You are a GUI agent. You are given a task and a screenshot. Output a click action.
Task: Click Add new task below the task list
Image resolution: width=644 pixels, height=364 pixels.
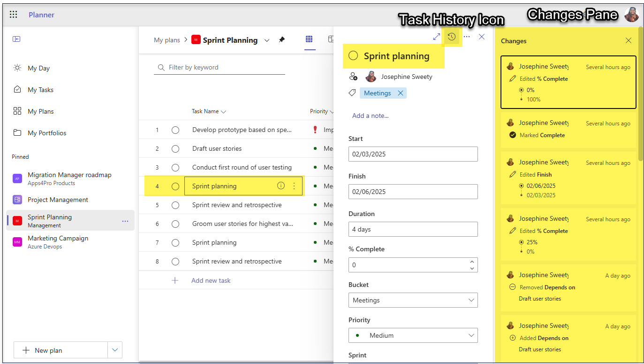211,280
